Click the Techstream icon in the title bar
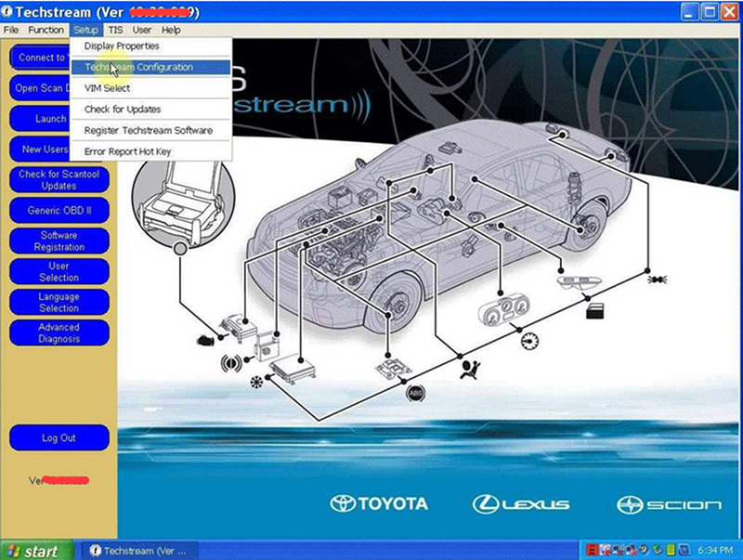 (9, 12)
